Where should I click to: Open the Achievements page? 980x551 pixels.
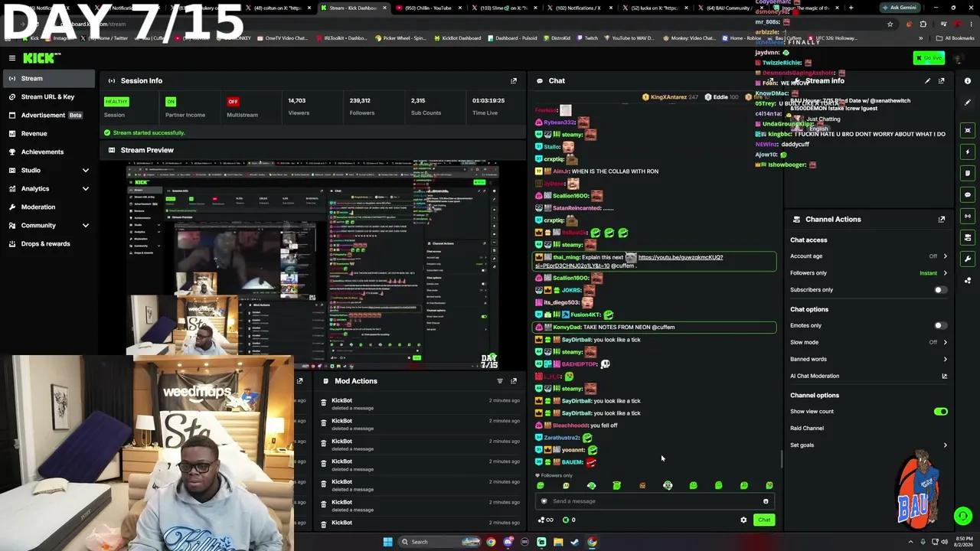tap(49, 152)
